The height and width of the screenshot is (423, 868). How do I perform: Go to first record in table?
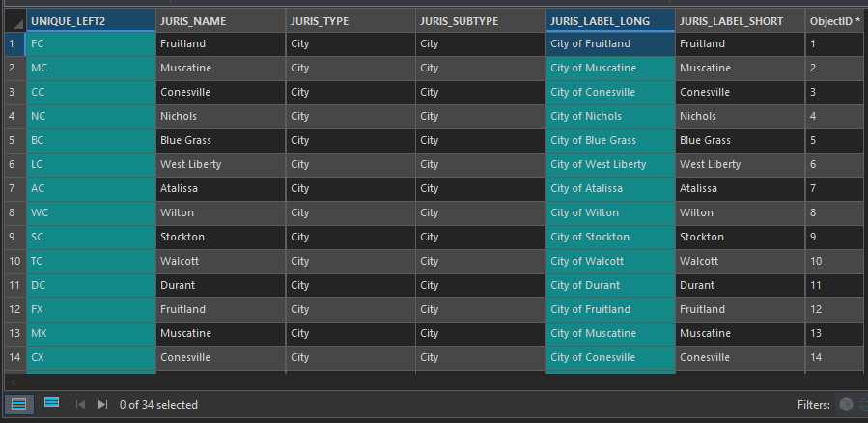[x=80, y=405]
